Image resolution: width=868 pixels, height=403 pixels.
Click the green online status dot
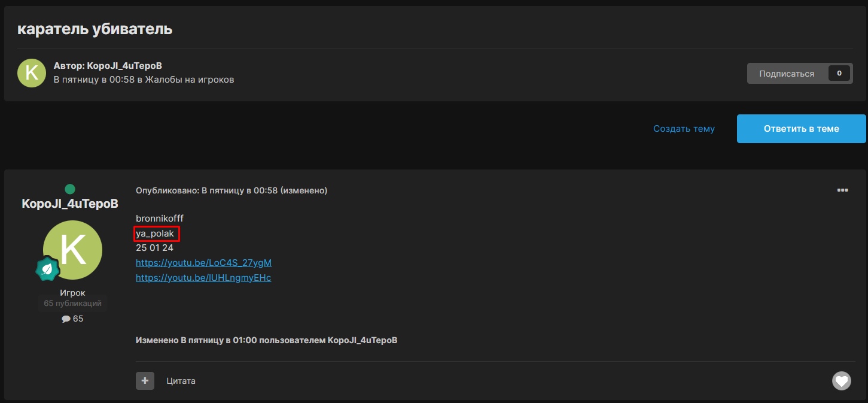[70, 189]
